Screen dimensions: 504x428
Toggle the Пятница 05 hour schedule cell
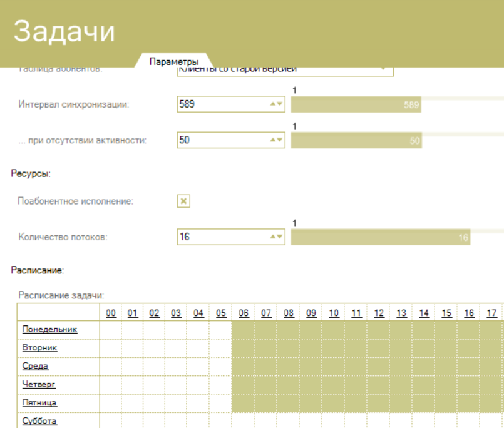220,402
